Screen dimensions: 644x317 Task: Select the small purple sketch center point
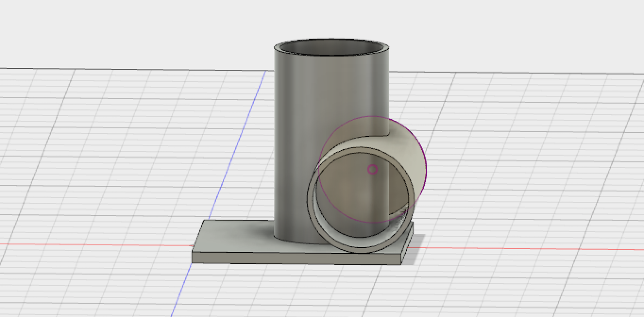point(372,169)
